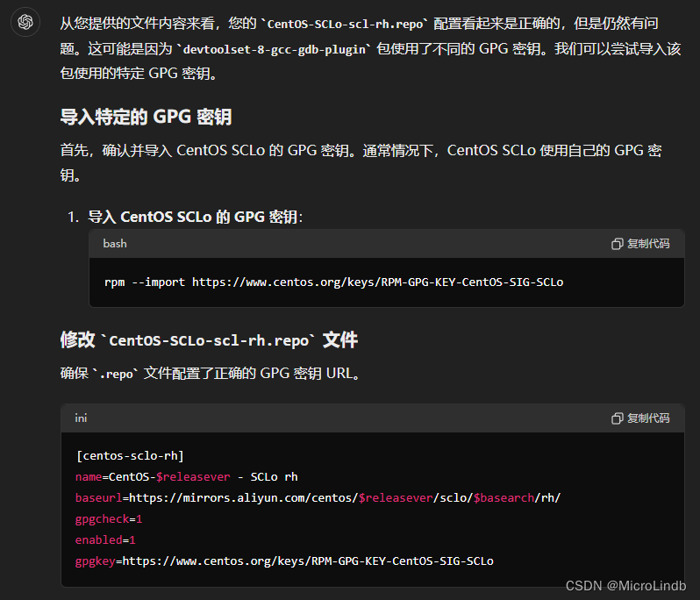The height and width of the screenshot is (600, 700).
Task: Copy the ini code block via copy icon
Action: pos(617,418)
